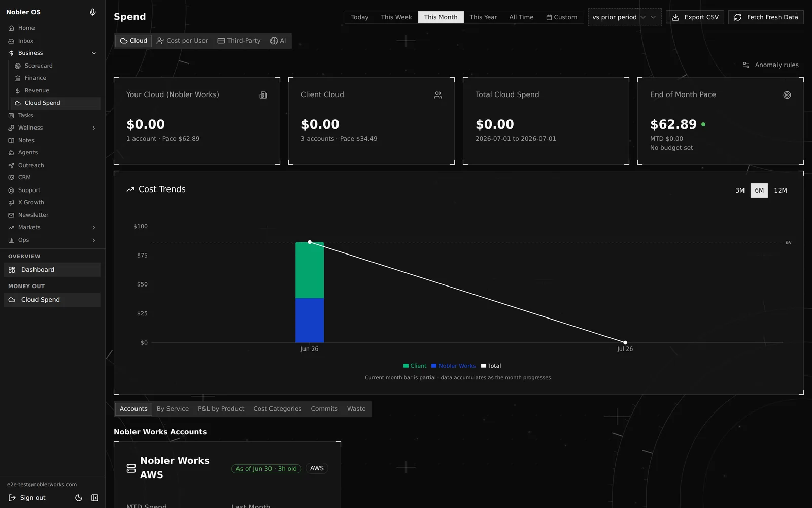Set chart range to 12M

click(x=781, y=190)
